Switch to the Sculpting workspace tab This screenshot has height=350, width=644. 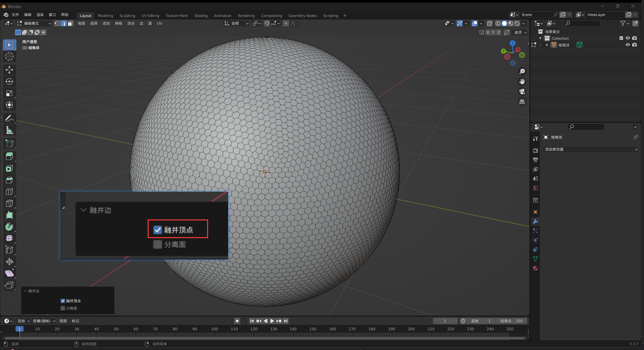pyautogui.click(x=127, y=16)
